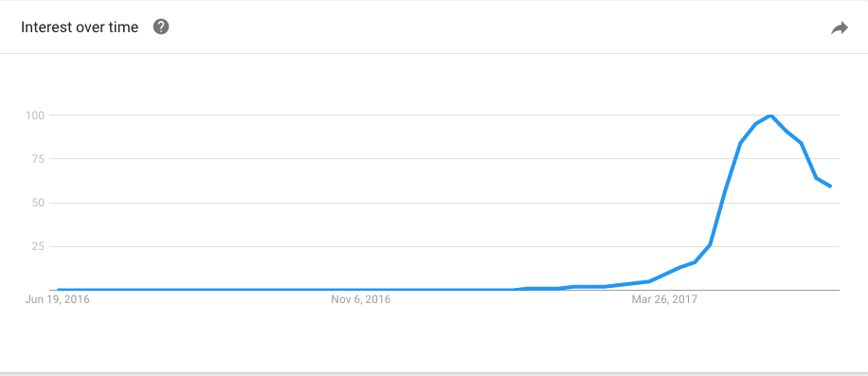868x376 pixels.
Task: Open the share arrow icon
Action: 840,28
